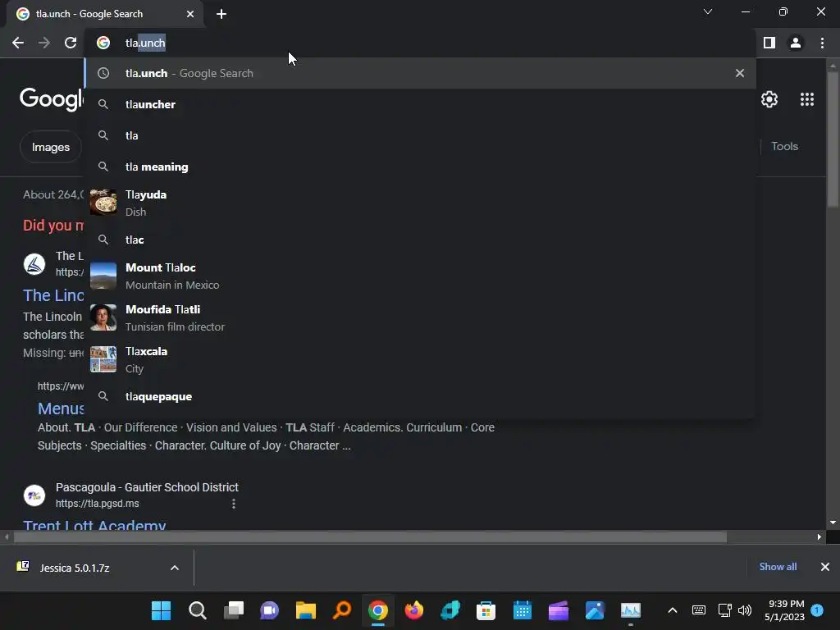Open the Calendar app in taskbar
840x630 pixels.
tap(523, 610)
